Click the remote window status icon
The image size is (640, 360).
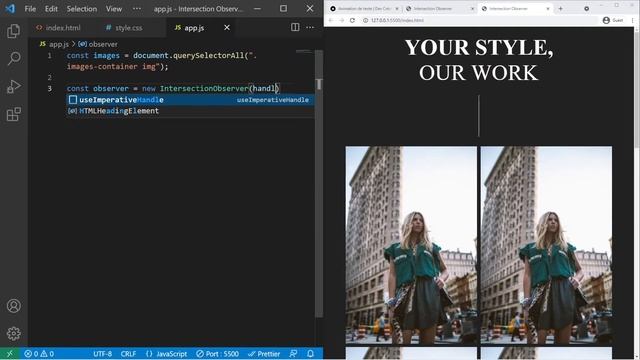[9, 353]
